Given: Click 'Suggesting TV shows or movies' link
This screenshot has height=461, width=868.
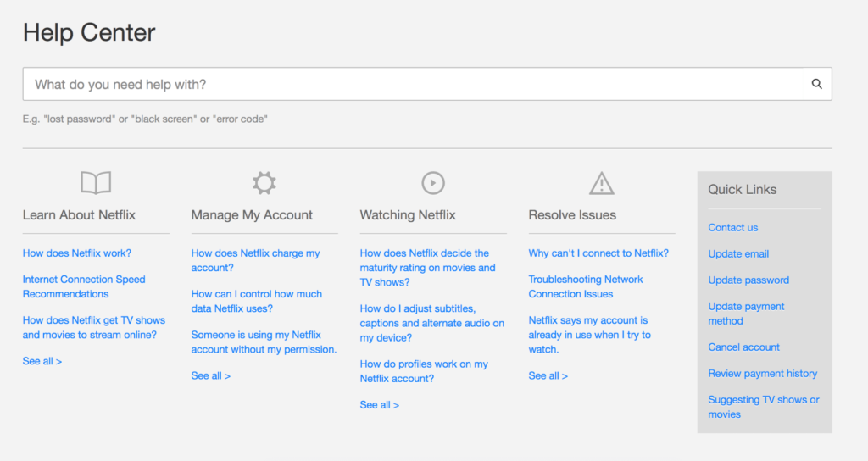Looking at the screenshot, I should [x=764, y=407].
